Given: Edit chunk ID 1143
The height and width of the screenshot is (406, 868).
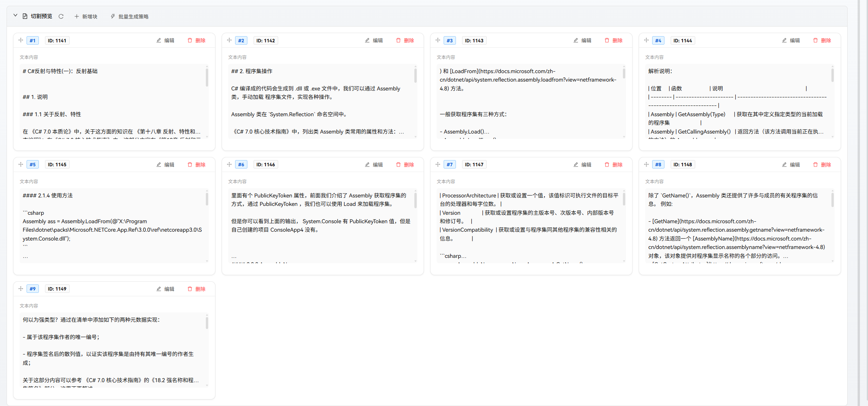Looking at the screenshot, I should pyautogui.click(x=583, y=40).
